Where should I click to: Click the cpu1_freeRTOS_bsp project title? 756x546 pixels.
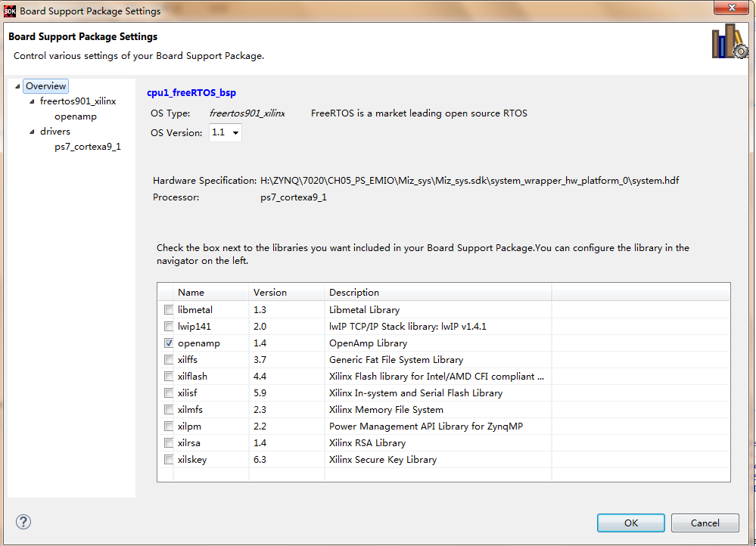coord(191,92)
